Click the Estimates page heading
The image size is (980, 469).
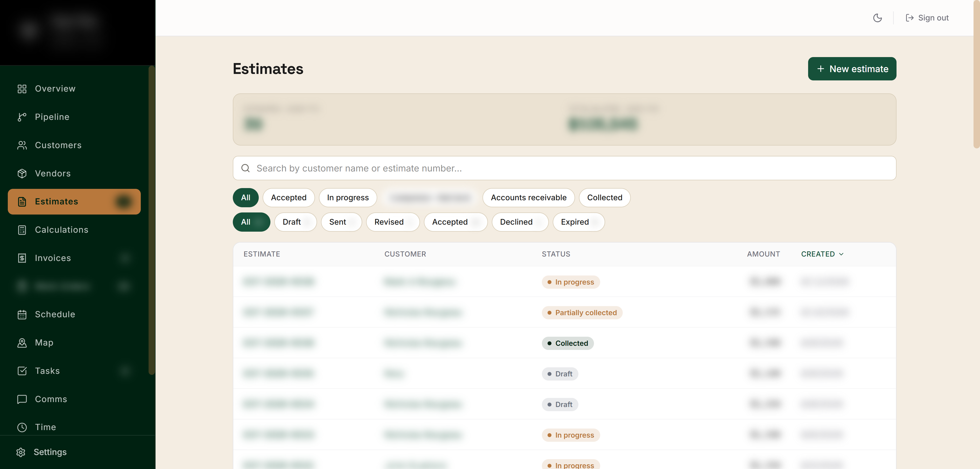coord(268,69)
